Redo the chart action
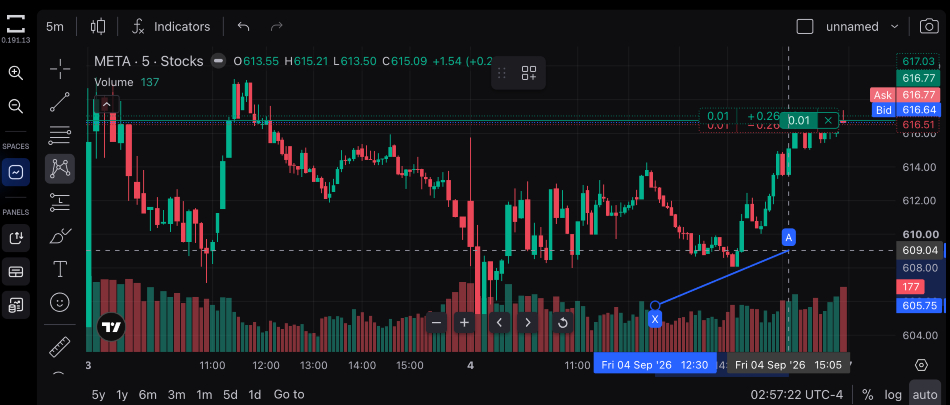The height and width of the screenshot is (405, 950). point(277,27)
